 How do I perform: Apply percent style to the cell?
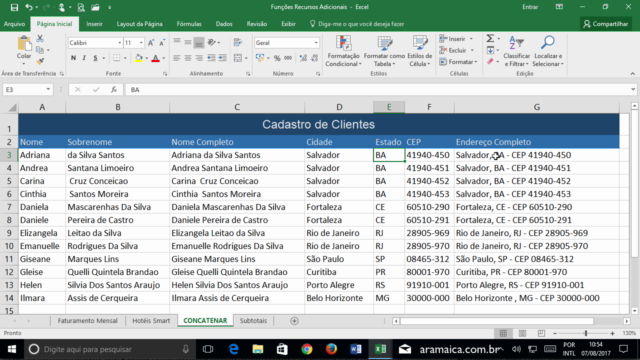point(277,58)
